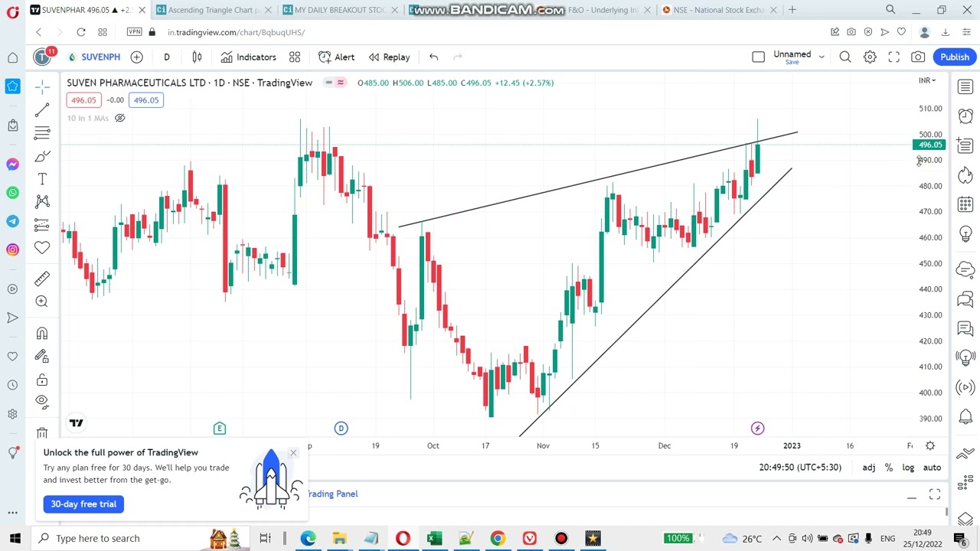
Task: Add symbol to compare with plus icon
Action: coord(136,57)
